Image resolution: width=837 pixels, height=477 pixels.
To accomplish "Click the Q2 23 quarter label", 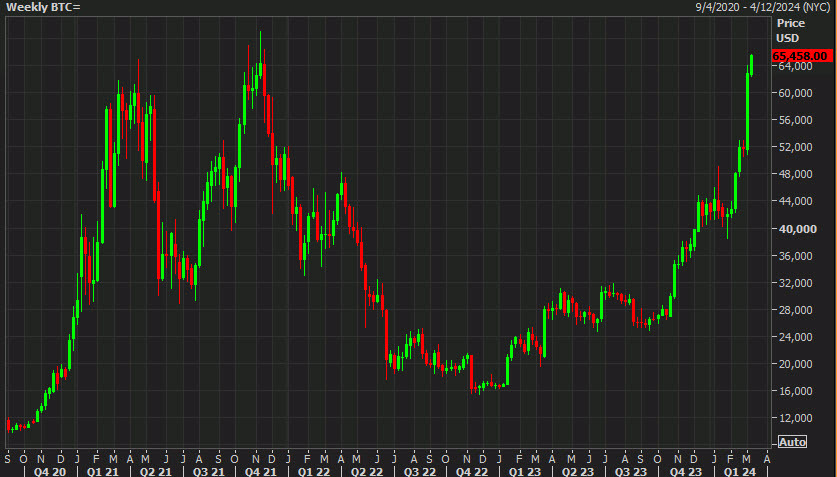I will click(x=578, y=472).
